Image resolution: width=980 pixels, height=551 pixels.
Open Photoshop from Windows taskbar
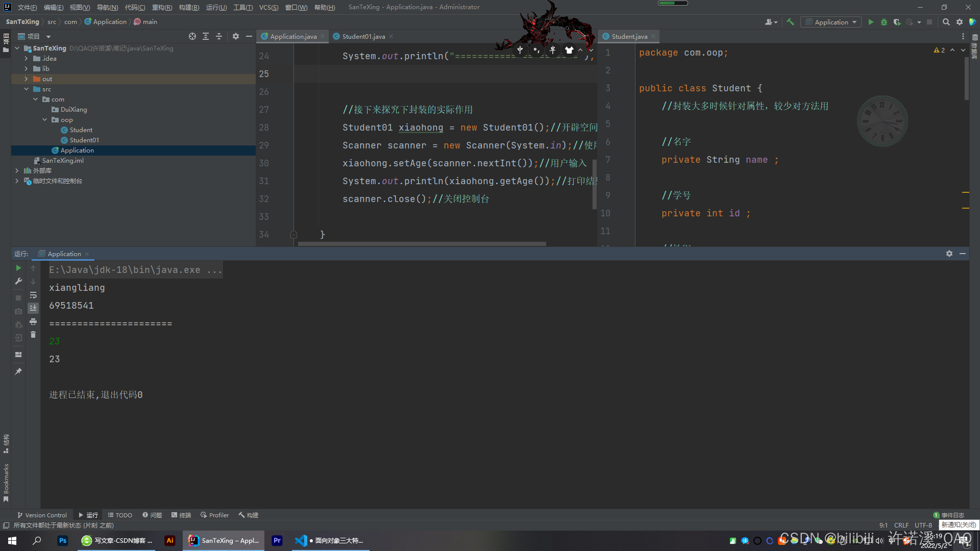point(63,540)
